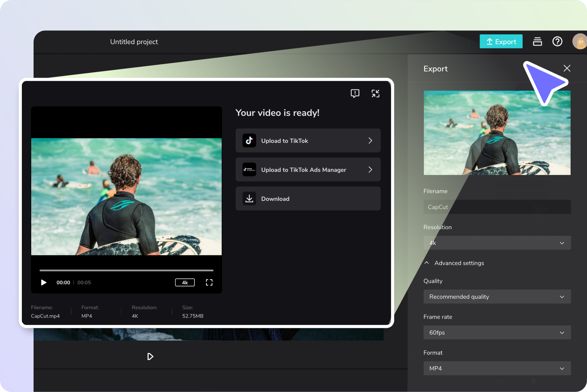Open the user profile avatar
The image size is (587, 392).
click(x=580, y=41)
